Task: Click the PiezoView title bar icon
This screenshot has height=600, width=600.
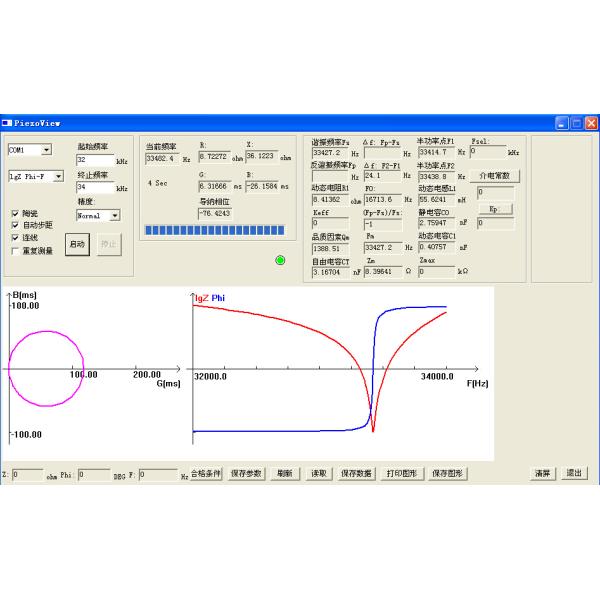Action: (x=7, y=123)
